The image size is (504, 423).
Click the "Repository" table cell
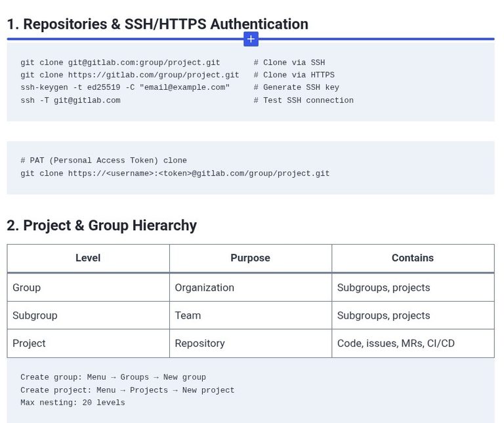coord(251,344)
